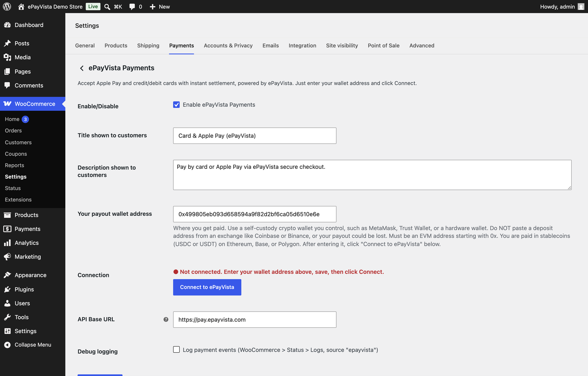Click the API Base URL help tooltip icon

tap(166, 320)
